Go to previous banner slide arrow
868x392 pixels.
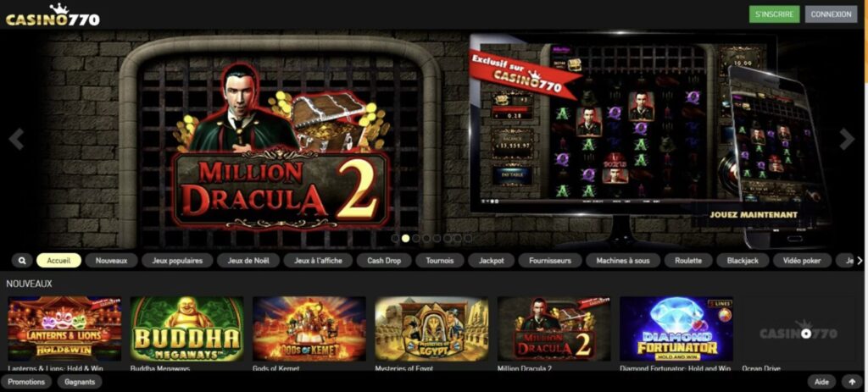[x=16, y=140]
